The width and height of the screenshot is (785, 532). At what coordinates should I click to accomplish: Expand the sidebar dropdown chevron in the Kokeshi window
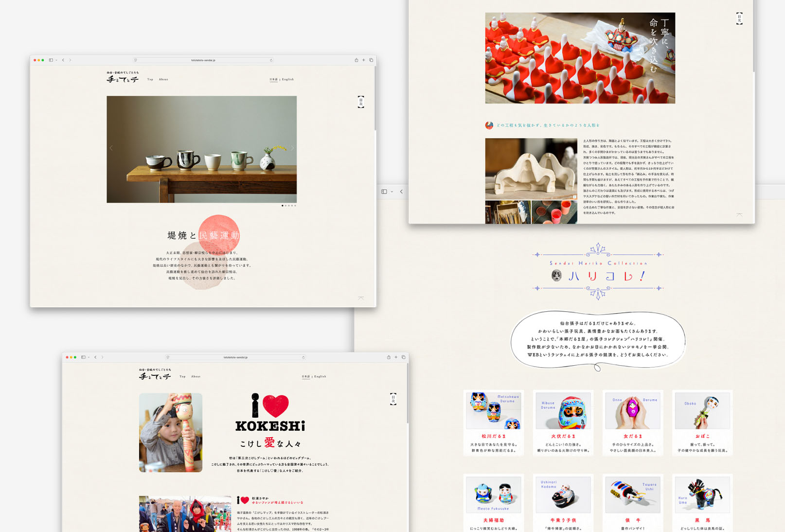(x=89, y=357)
